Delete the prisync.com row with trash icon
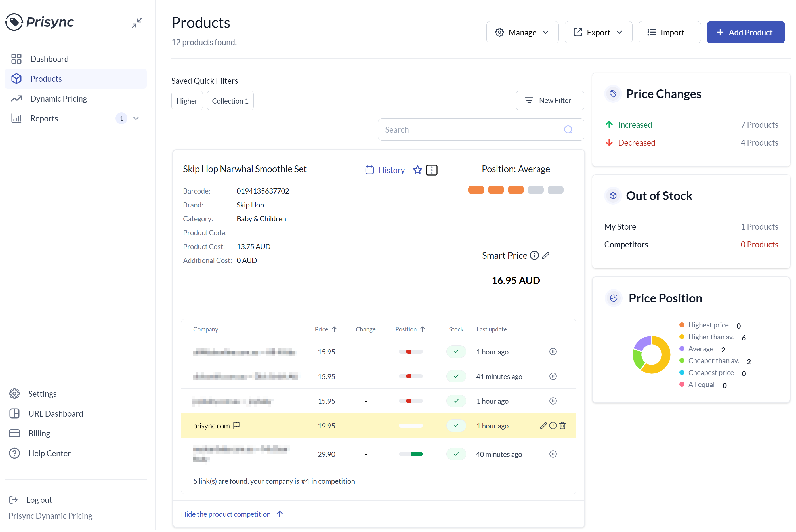Image resolution: width=796 pixels, height=532 pixels. tap(562, 426)
